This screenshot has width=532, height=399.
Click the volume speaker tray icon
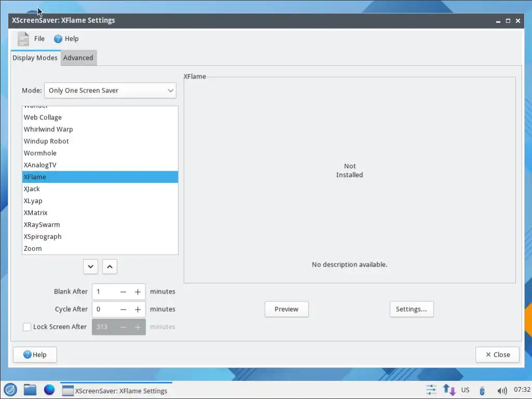coord(502,391)
